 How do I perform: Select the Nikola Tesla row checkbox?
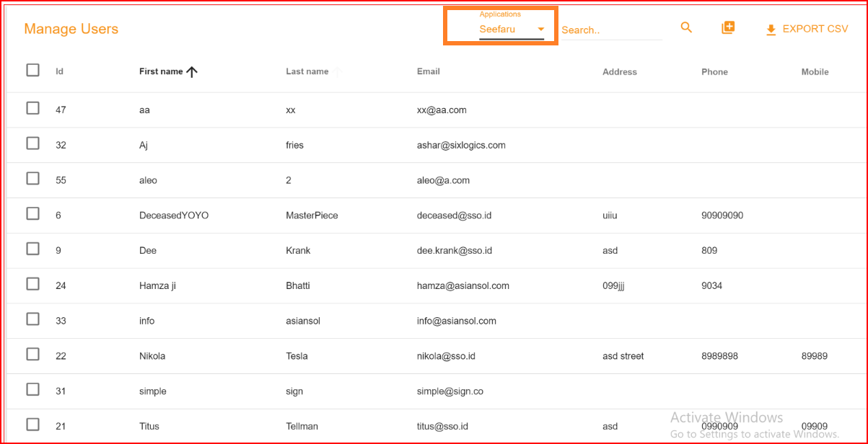pos(32,354)
